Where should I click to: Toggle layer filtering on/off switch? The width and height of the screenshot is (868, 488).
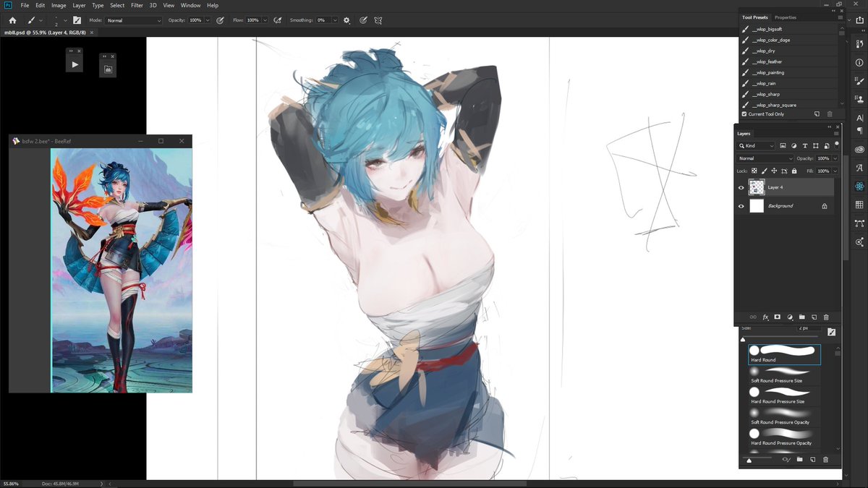(x=836, y=144)
